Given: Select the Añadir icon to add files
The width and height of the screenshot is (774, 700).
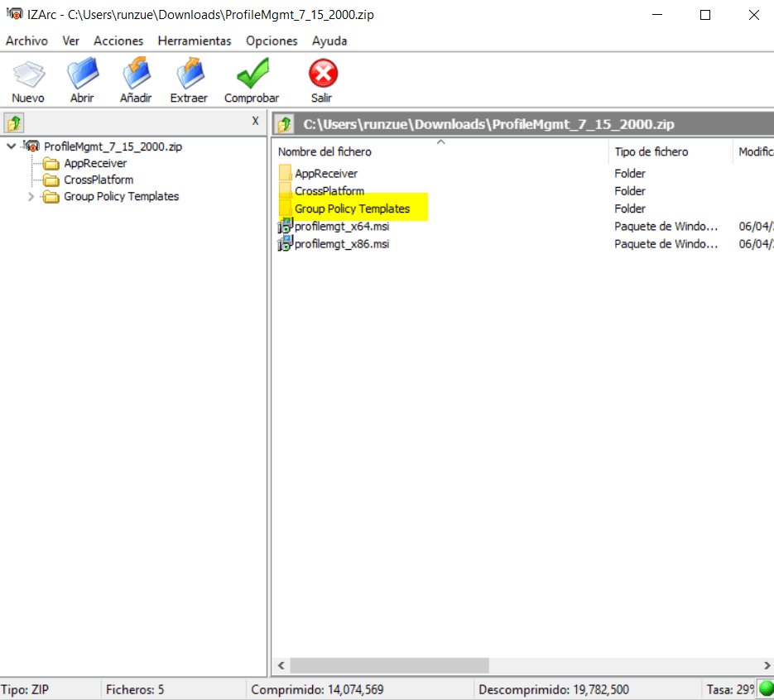Looking at the screenshot, I should click(135, 74).
